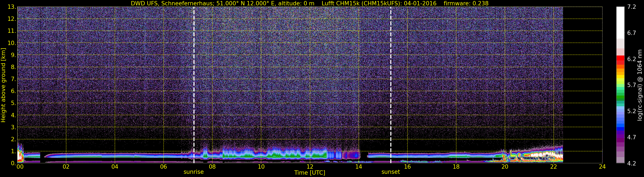Click the 'Time [UTC]' axis label
The image size is (644, 177).
tap(310, 173)
